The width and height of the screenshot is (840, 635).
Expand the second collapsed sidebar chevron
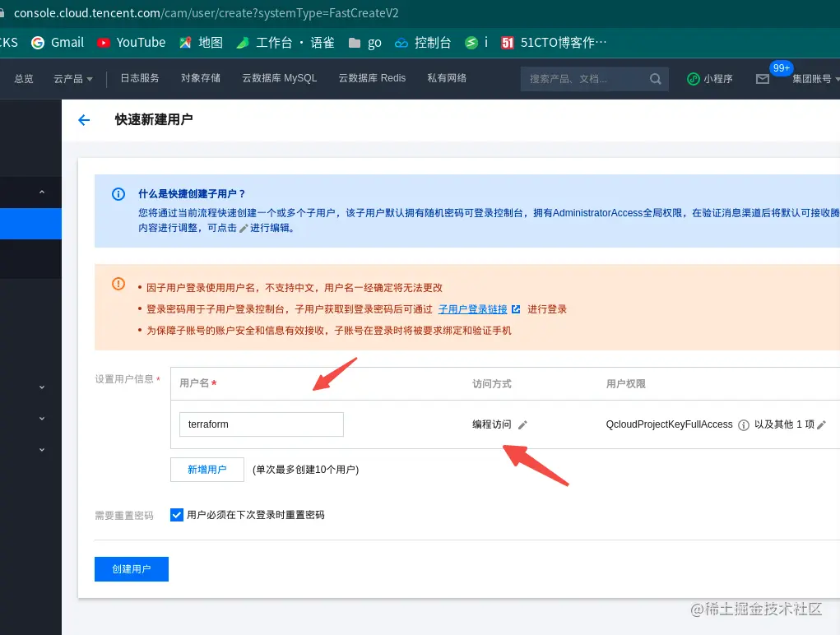pyautogui.click(x=42, y=419)
